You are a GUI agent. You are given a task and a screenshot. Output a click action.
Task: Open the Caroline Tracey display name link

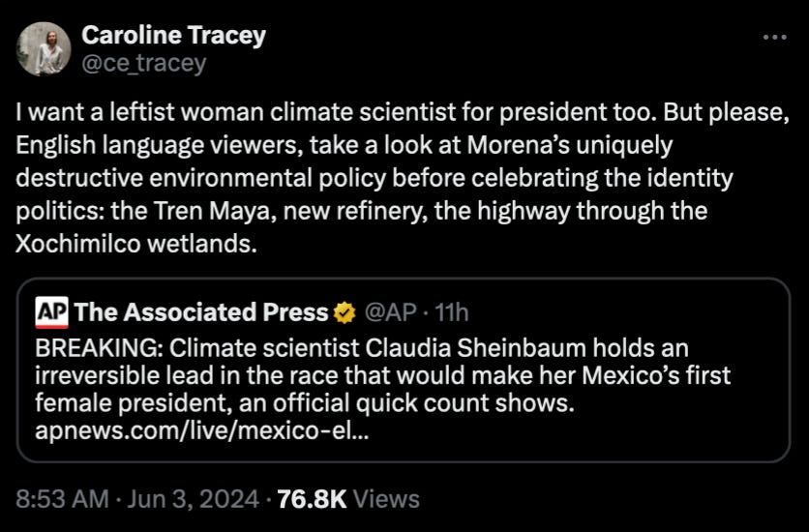point(173,37)
